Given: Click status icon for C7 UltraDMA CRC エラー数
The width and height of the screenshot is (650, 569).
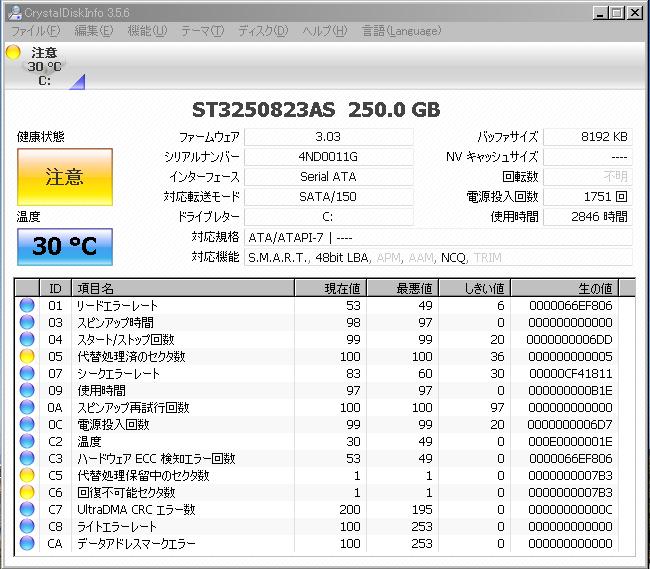Looking at the screenshot, I should [x=27, y=509].
